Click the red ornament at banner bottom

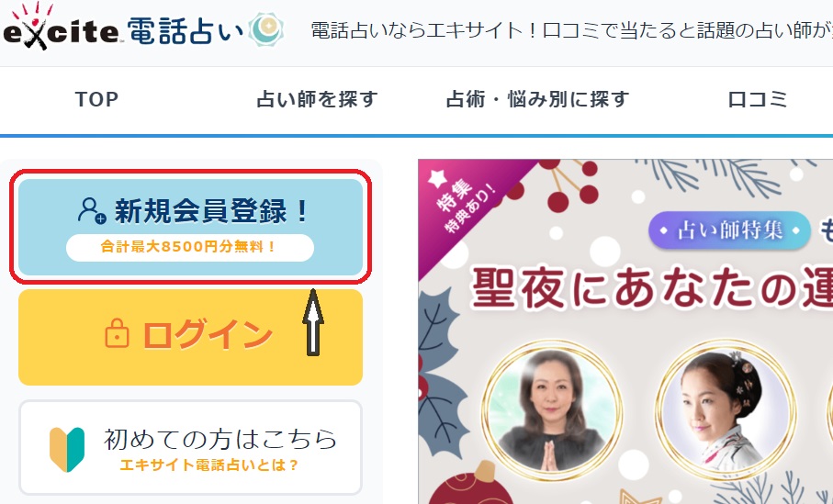(x=472, y=486)
